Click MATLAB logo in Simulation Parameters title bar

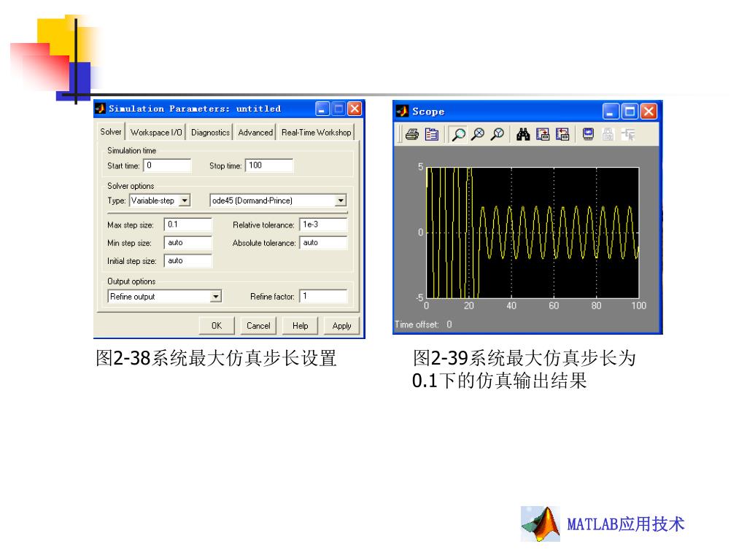[x=100, y=109]
